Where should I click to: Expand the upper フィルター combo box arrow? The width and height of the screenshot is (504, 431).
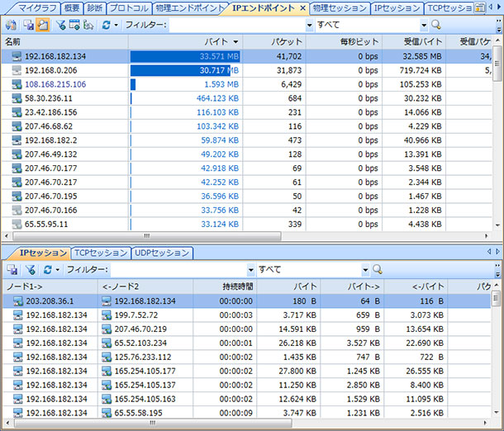pyautogui.click(x=308, y=25)
